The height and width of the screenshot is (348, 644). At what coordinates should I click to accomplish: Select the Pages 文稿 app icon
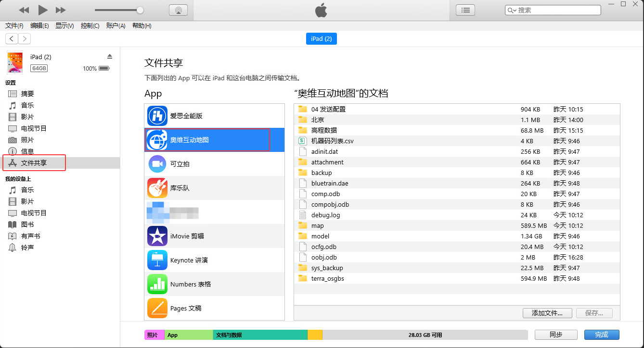click(157, 308)
